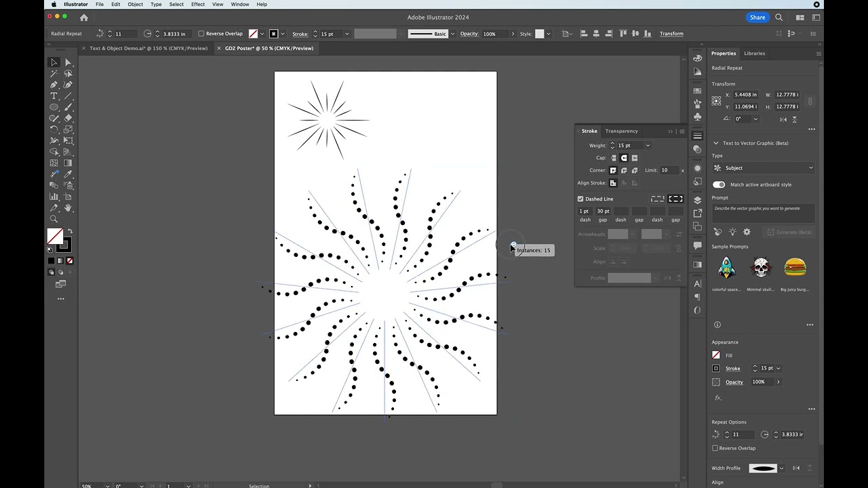Viewport: 868px width, 488px height.
Task: Swap fill and stroke colors
Action: pos(70,231)
